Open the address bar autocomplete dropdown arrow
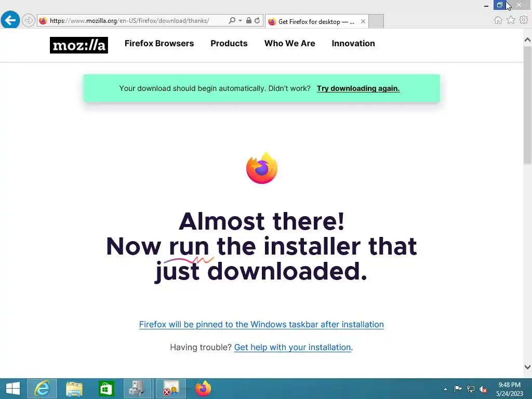The width and height of the screenshot is (532, 399). (x=240, y=20)
